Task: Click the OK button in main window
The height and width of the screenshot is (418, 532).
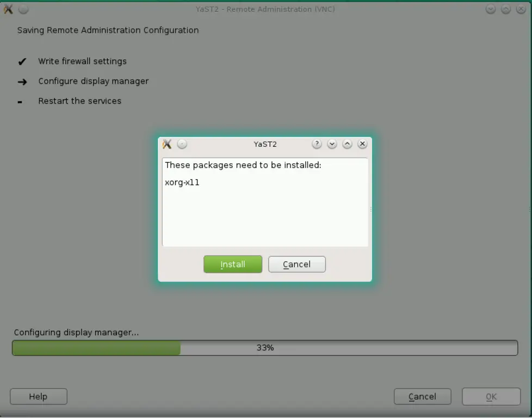Action: click(x=491, y=397)
